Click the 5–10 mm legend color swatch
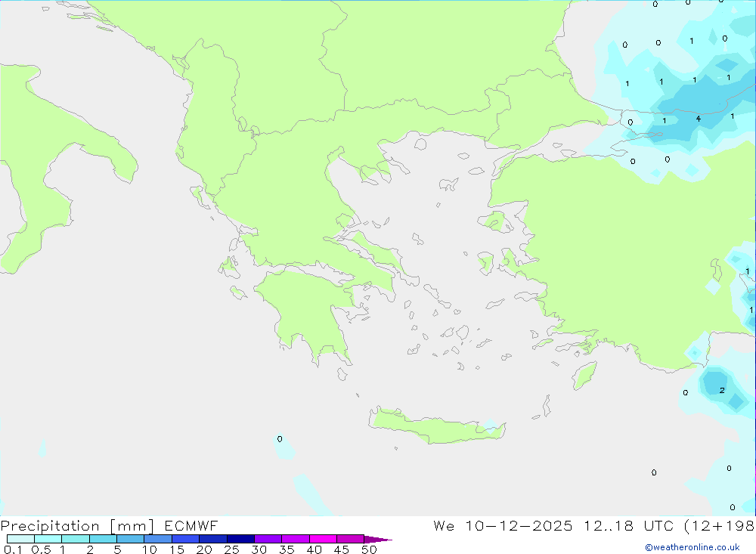This screenshot has height=554, width=756. pyautogui.click(x=130, y=539)
